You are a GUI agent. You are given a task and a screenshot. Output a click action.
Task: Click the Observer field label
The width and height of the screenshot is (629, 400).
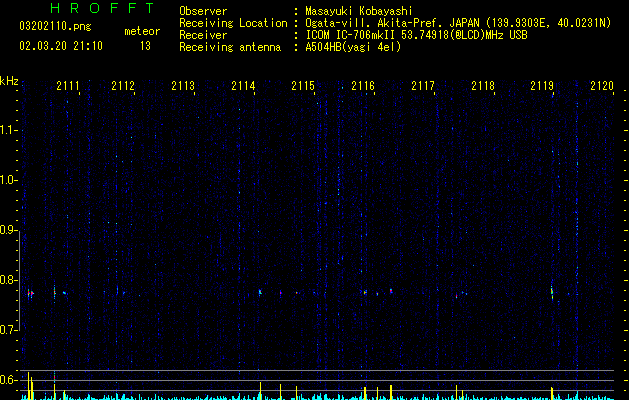[x=203, y=11]
